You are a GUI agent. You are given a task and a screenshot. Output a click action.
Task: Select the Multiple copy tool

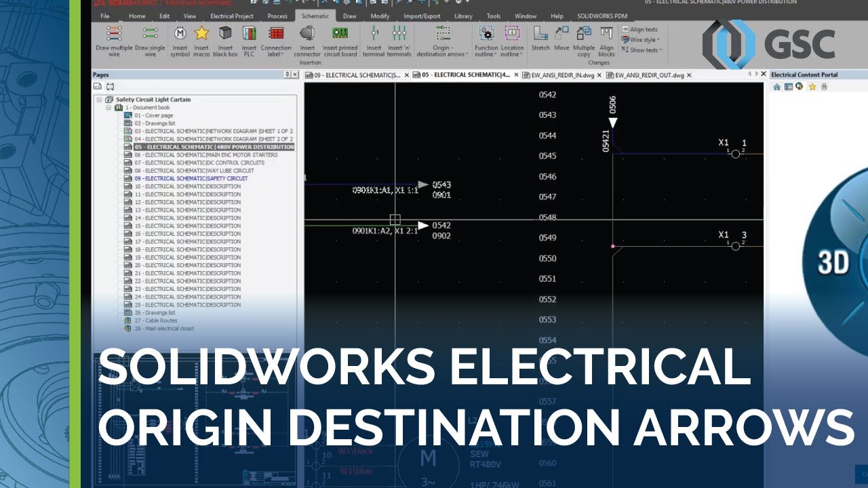click(x=584, y=41)
